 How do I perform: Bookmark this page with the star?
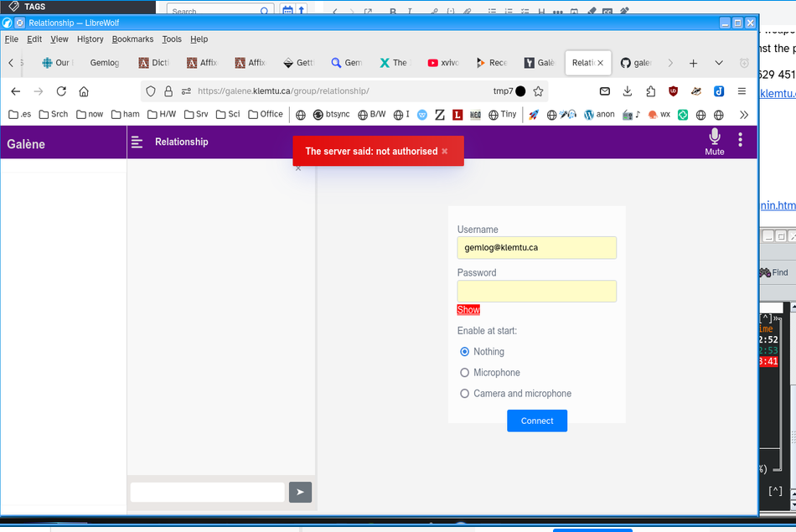point(538,91)
